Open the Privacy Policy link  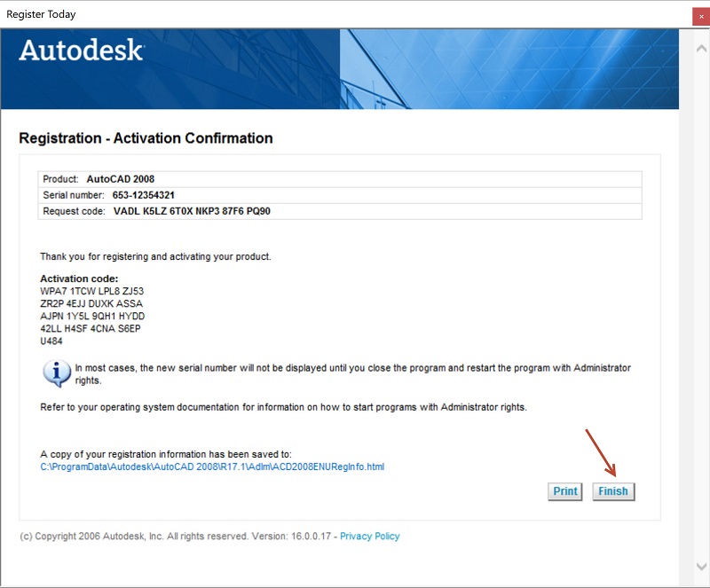coord(369,537)
